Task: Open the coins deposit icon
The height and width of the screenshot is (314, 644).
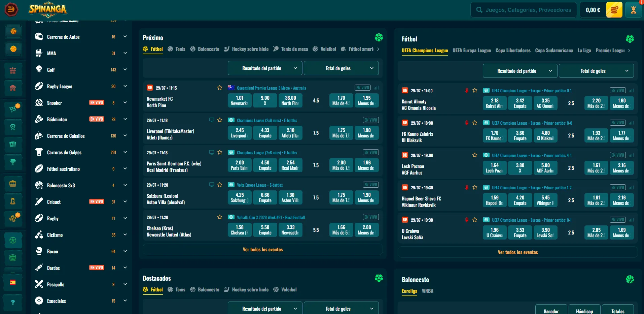Action: [614, 10]
